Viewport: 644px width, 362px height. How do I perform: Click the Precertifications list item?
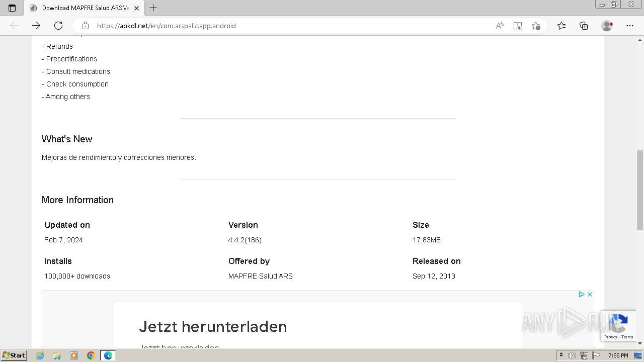coord(69,59)
